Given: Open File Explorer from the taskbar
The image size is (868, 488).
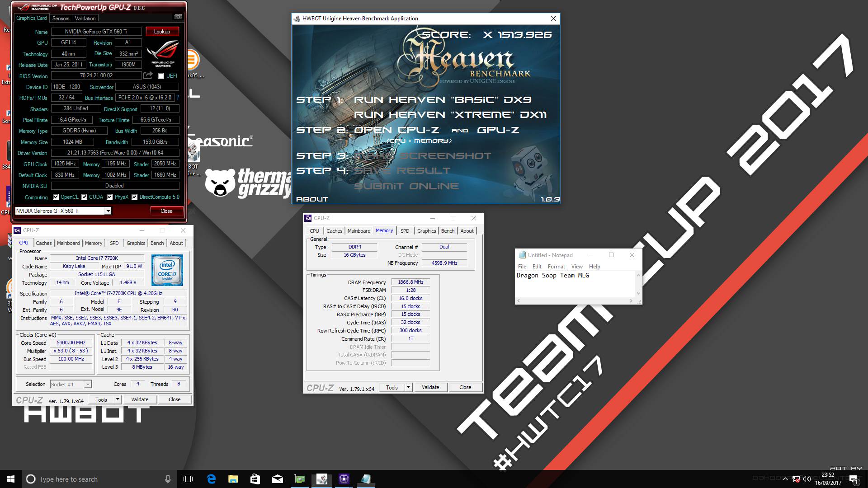Looking at the screenshot, I should (x=233, y=479).
